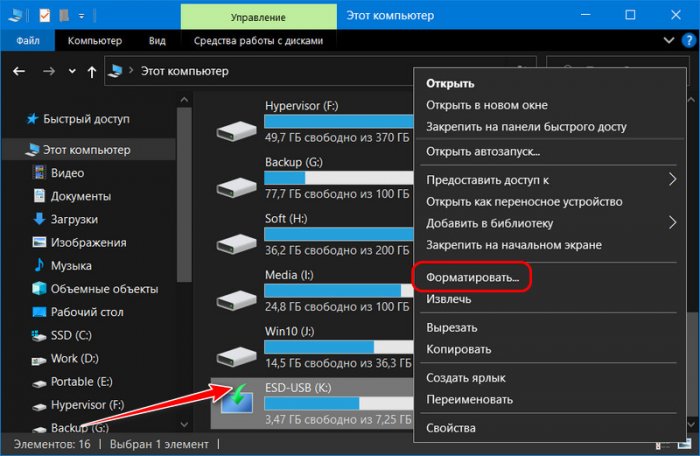Image resolution: width=700 pixels, height=456 pixels.
Task: Click the Back navigation arrow
Action: 19,71
